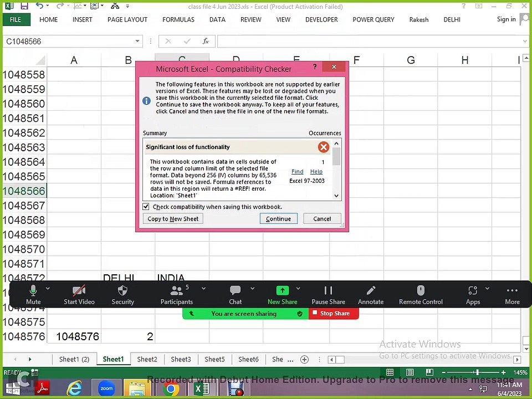Viewport: 532px width, 399px height.
Task: Expand the Customize Quick Access Toolbar dropdown
Action: pos(127,6)
